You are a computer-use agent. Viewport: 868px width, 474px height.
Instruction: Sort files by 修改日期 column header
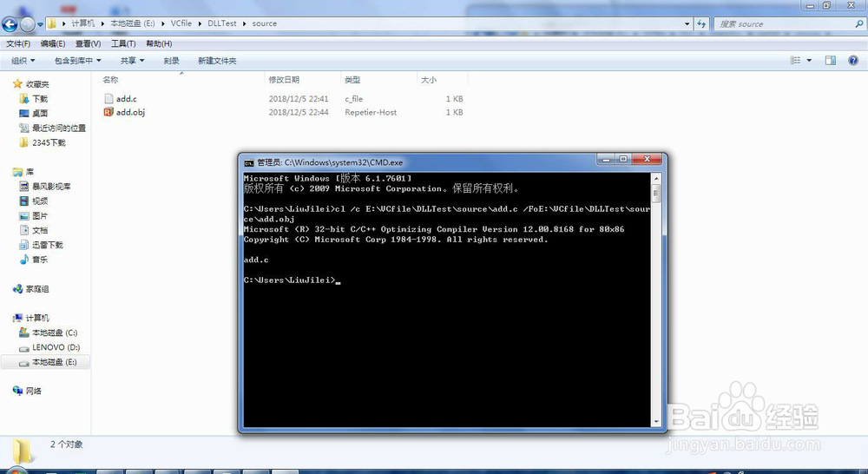(x=302, y=80)
